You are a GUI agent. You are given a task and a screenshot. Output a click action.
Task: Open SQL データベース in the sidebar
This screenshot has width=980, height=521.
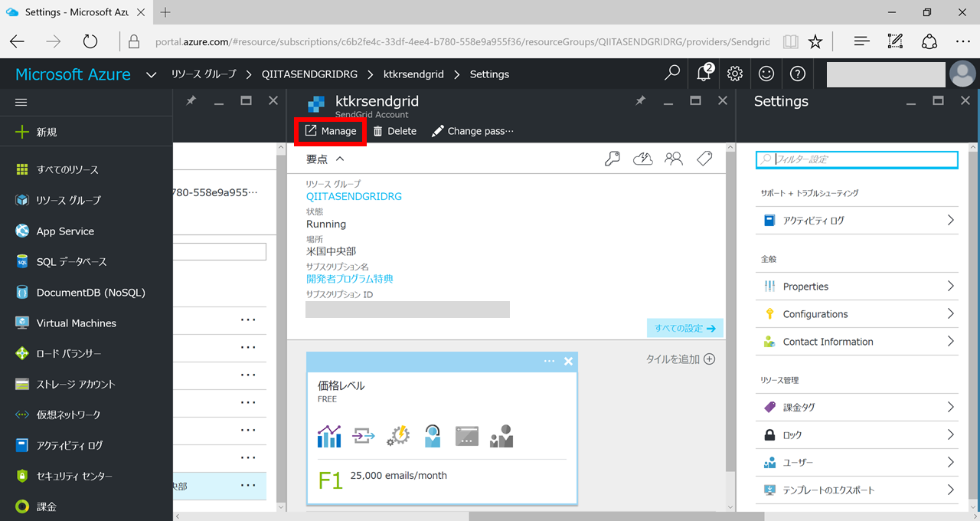click(x=87, y=261)
